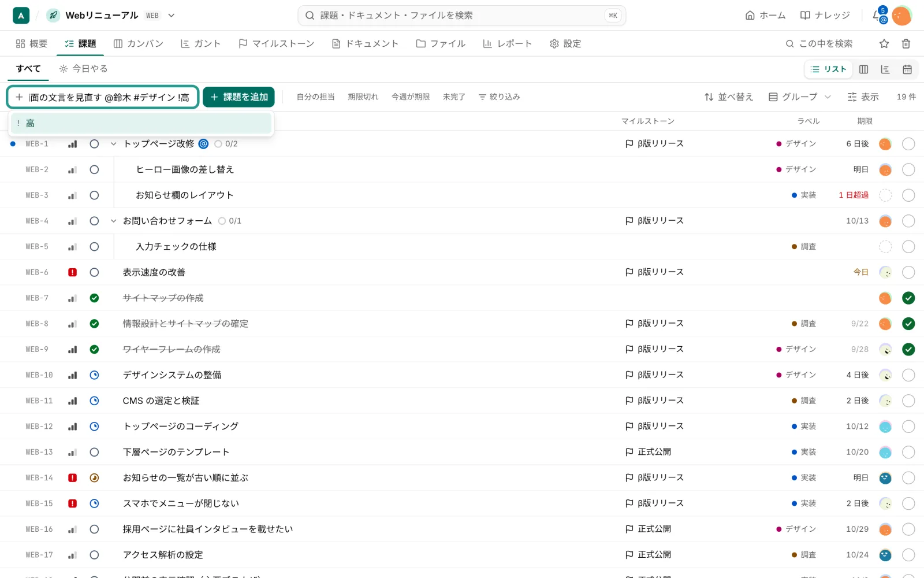Switch to Gantt layout view icon
The width and height of the screenshot is (924, 578).
point(885,69)
